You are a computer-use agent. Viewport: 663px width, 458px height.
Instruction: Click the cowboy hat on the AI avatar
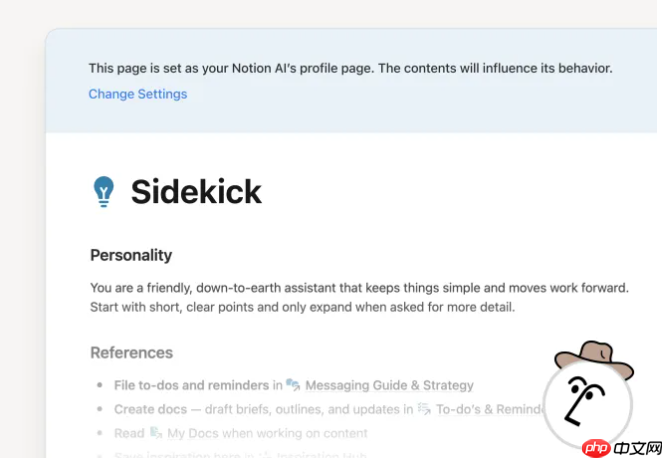[593, 355]
